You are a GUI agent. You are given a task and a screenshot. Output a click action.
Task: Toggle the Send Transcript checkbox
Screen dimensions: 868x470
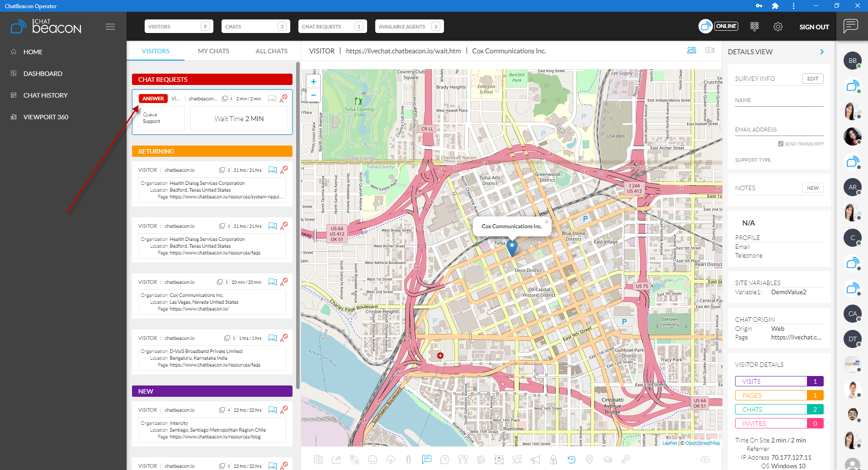pyautogui.click(x=781, y=144)
